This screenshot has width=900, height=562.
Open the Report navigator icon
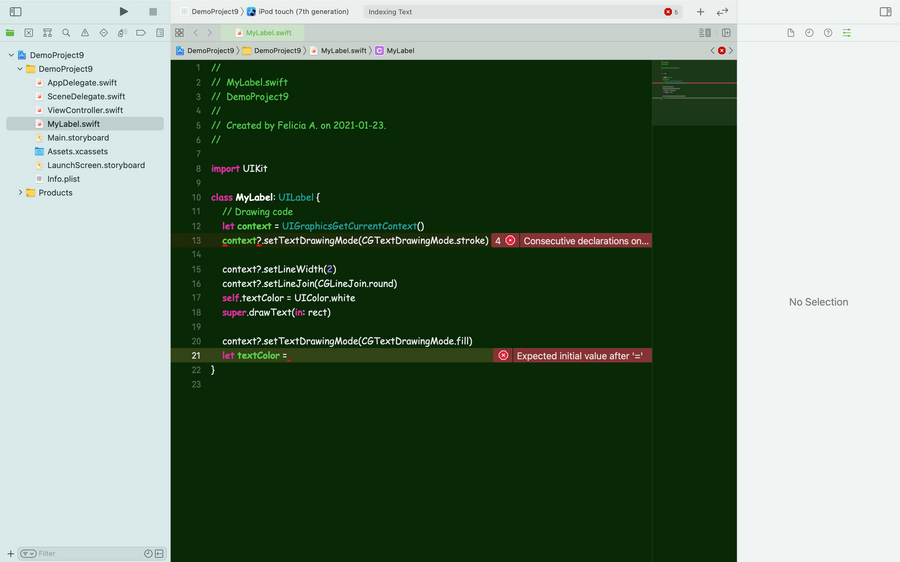pyautogui.click(x=160, y=33)
